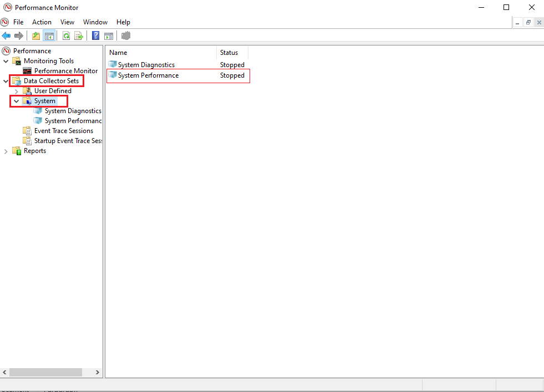Sort the list by the Status column header

[x=232, y=53]
